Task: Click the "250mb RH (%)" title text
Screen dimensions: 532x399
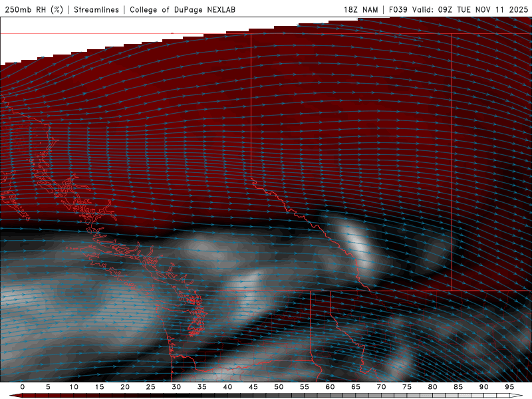Action: click(34, 10)
